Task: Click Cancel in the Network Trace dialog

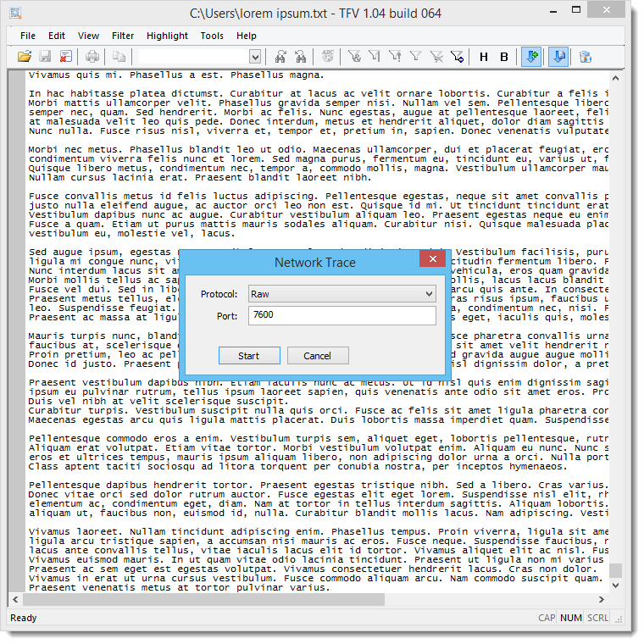Action: click(x=318, y=356)
